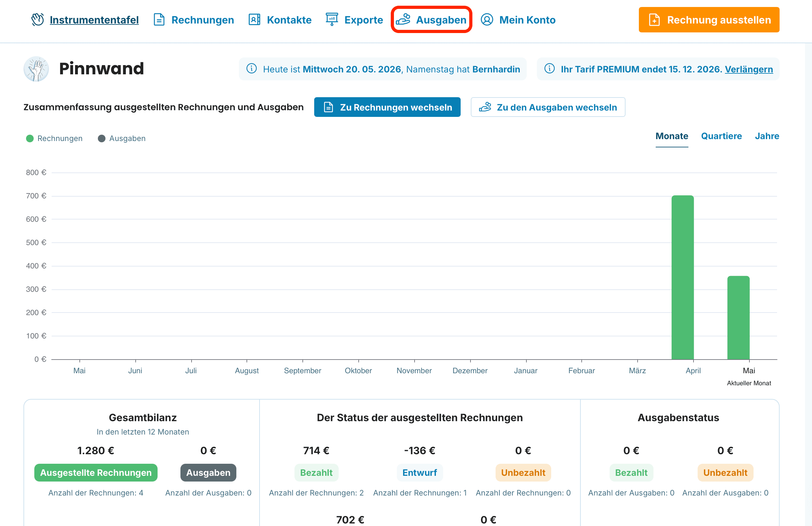The height and width of the screenshot is (526, 812).
Task: Click the hand icon in 'Zu den Ausgaben wechseln'
Action: tap(485, 107)
